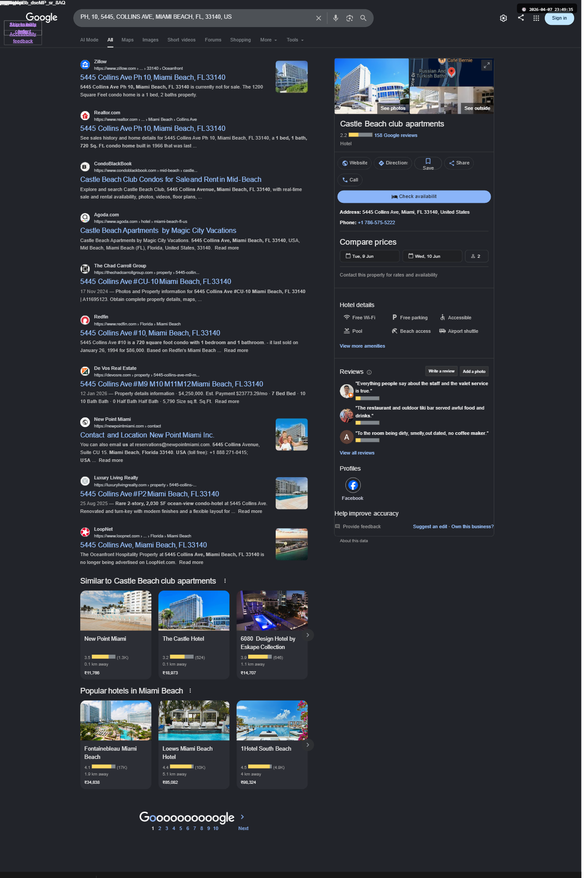Screen dimensions: 588x878
Task: Click About this data link
Action: [354, 541]
